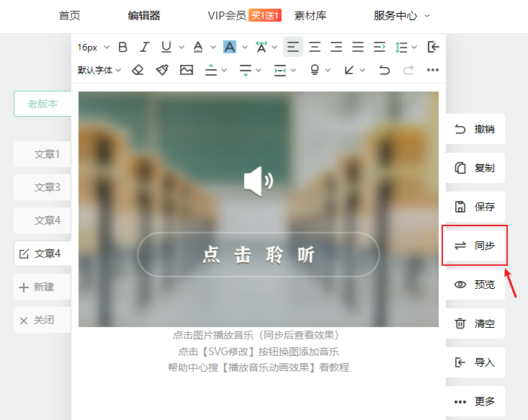Click the letter spacing icon

(x=261, y=47)
